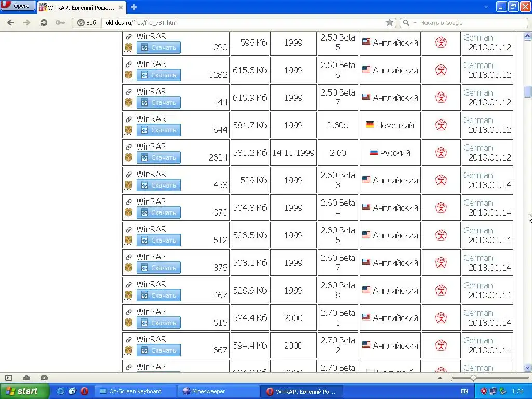Click the WinRAR title in 2.60 Beta 7 row
The width and height of the screenshot is (532, 399).
pos(151,257)
